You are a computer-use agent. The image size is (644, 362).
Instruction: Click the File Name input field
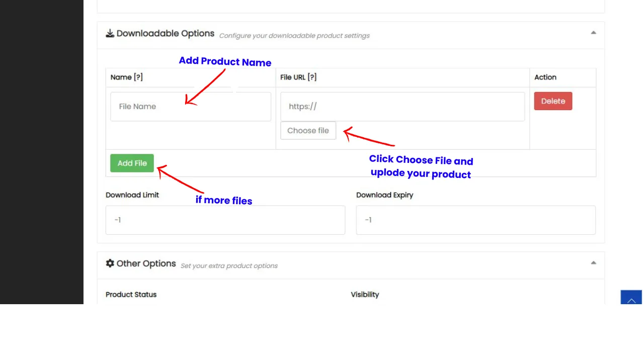point(191,107)
